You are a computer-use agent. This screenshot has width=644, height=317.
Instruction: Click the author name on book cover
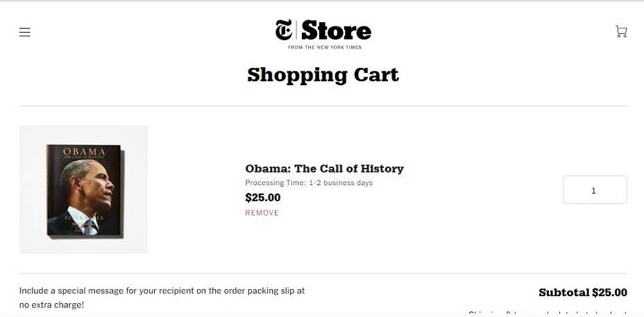[x=84, y=218]
